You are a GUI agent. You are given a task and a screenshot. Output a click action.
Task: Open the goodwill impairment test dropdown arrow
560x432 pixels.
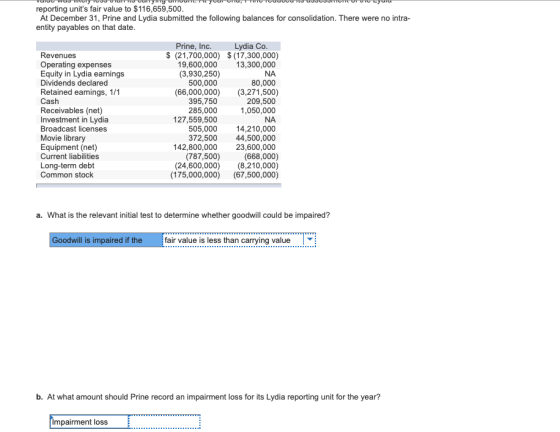(x=310, y=240)
